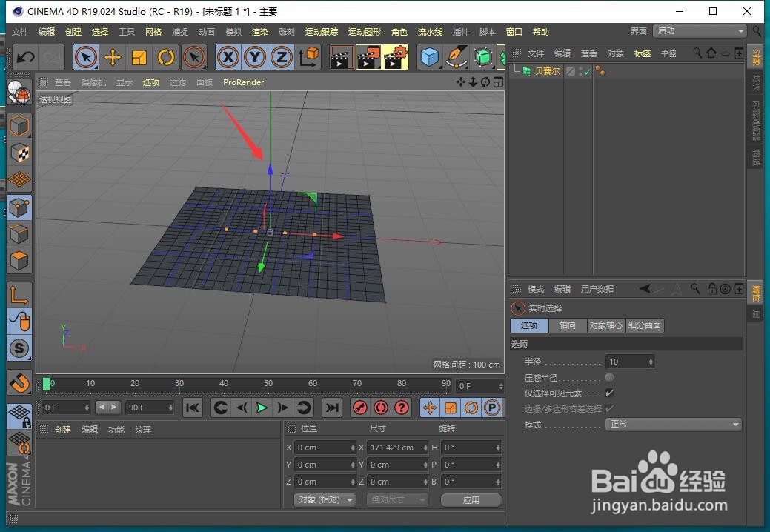Switch to the 轴向 tab

tap(567, 325)
